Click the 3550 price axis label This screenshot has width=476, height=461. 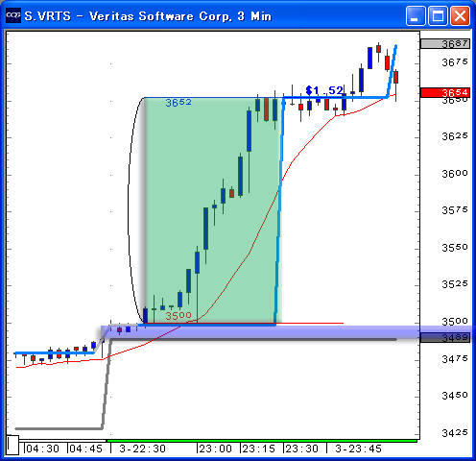click(455, 247)
